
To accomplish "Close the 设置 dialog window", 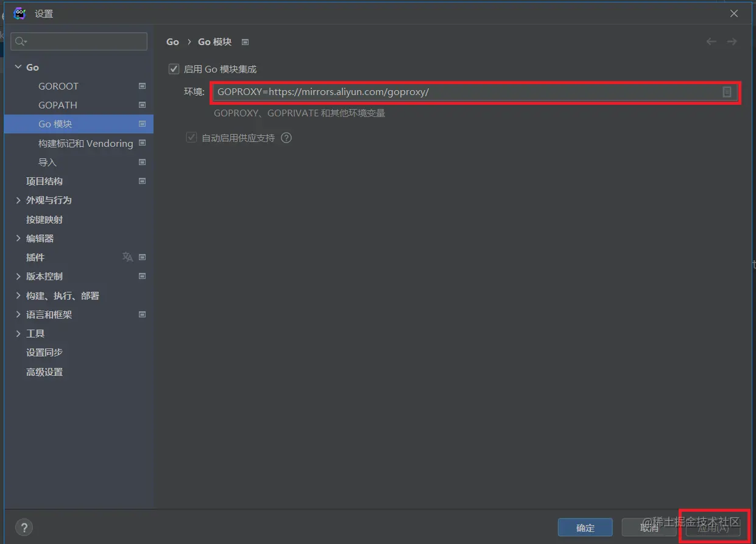I will click(734, 13).
